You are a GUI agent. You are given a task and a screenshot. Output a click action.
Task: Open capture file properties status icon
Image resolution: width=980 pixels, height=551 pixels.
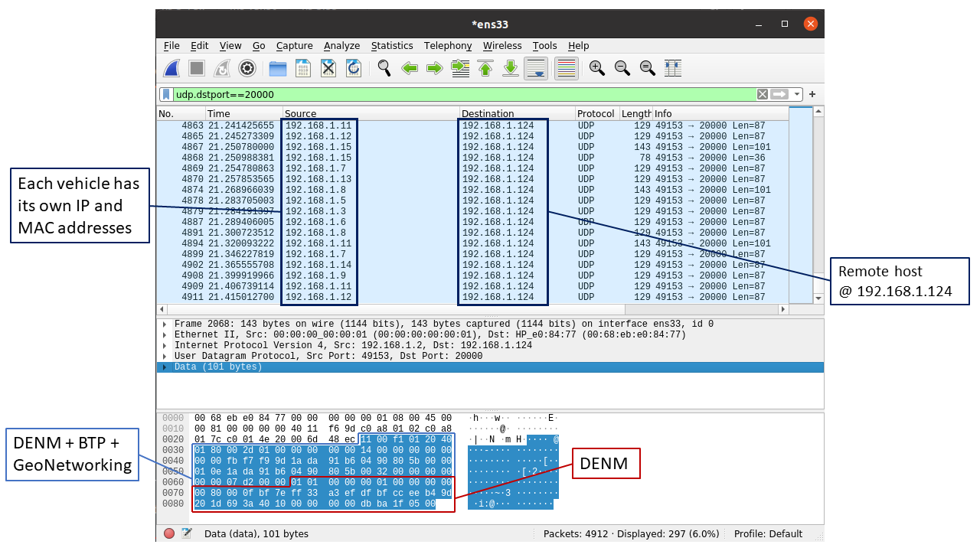187,533
